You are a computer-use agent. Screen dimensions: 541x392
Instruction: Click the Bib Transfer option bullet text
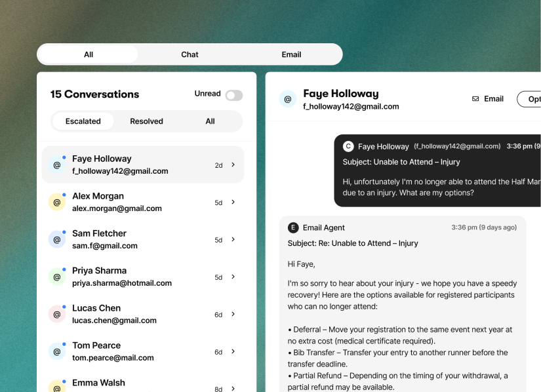398,358
